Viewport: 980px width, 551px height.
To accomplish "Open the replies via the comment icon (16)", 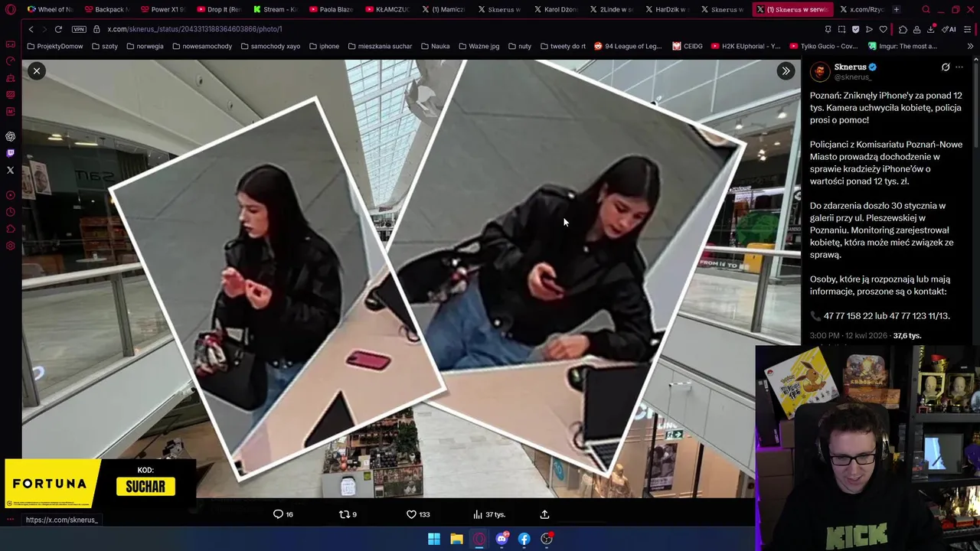I will (283, 514).
